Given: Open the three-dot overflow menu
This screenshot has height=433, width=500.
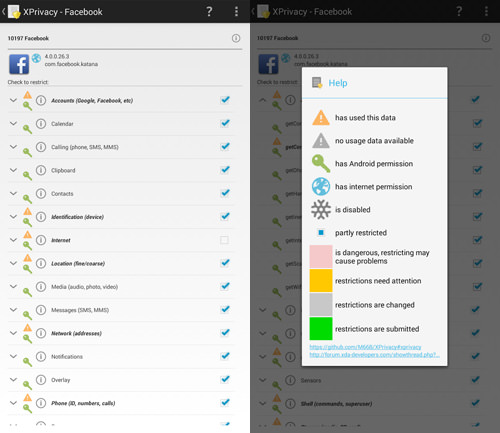Looking at the screenshot, I should 236,12.
